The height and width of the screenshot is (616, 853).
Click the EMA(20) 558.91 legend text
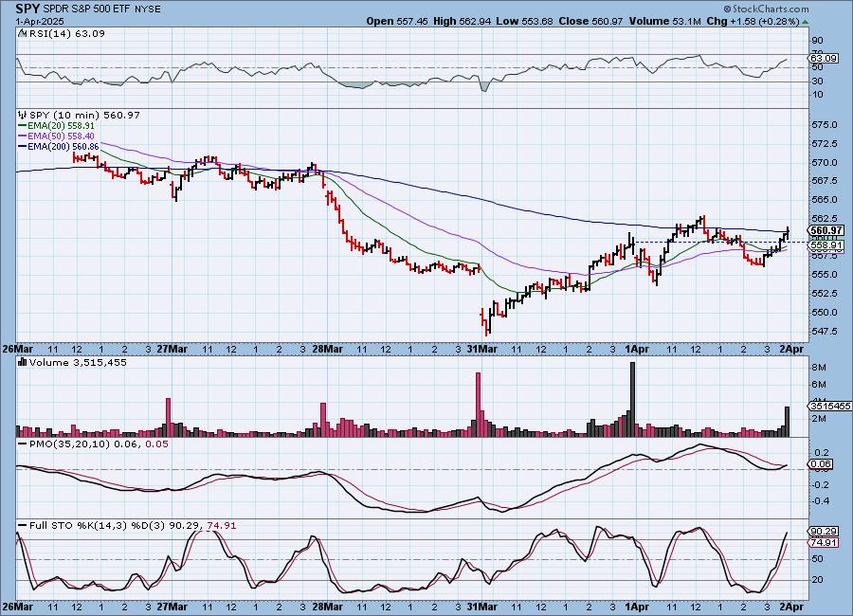click(x=61, y=126)
